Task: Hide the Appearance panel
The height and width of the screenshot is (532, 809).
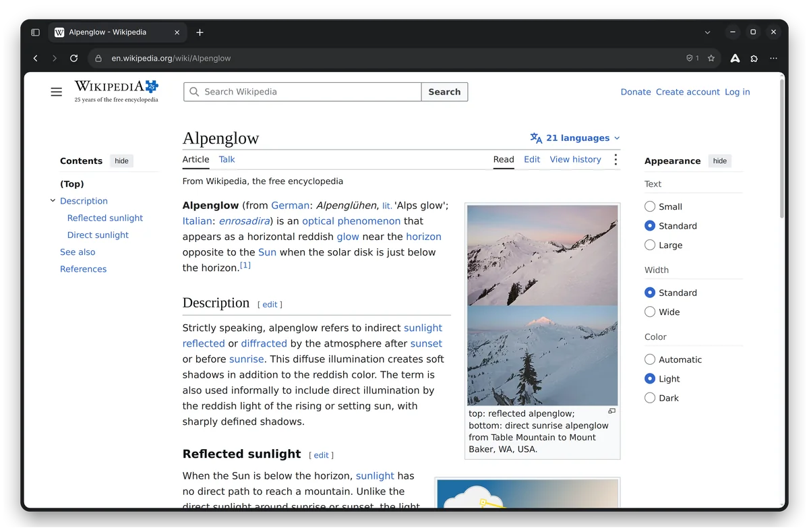Action: [x=720, y=161]
